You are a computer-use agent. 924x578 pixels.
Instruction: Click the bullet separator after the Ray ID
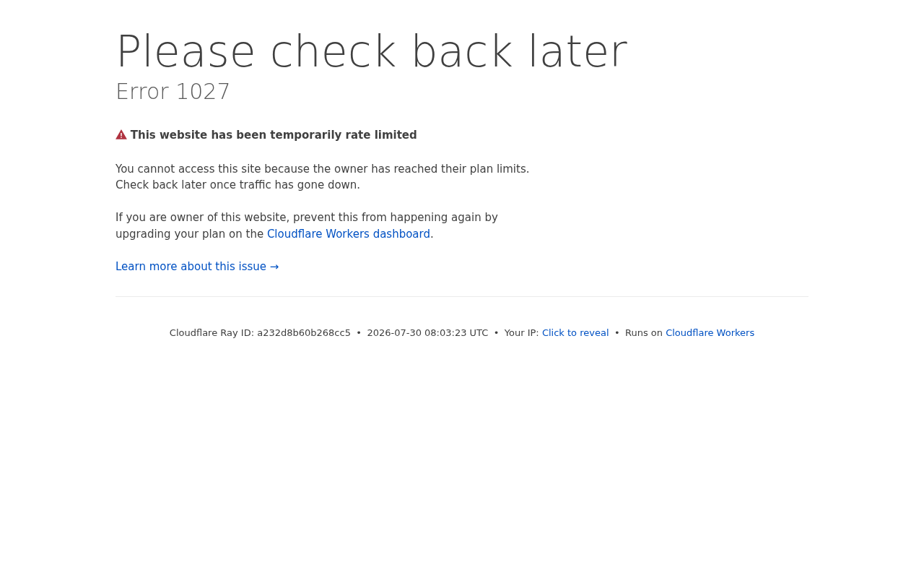[359, 333]
